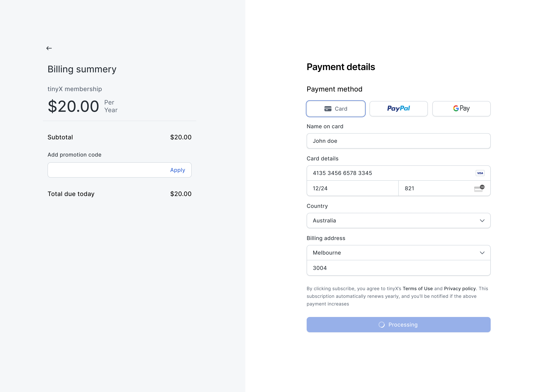Collapse the Australia country selector chevron

[x=482, y=220]
